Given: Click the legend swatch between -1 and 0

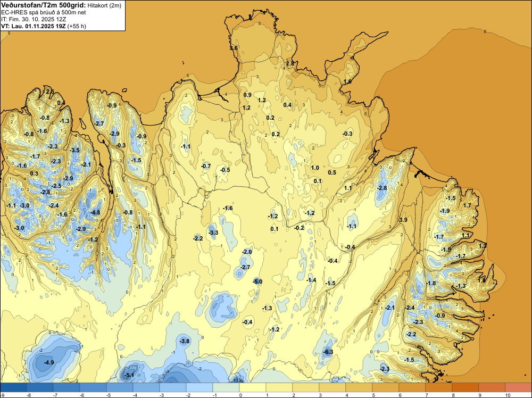Looking at the screenshot, I should click(x=226, y=387).
